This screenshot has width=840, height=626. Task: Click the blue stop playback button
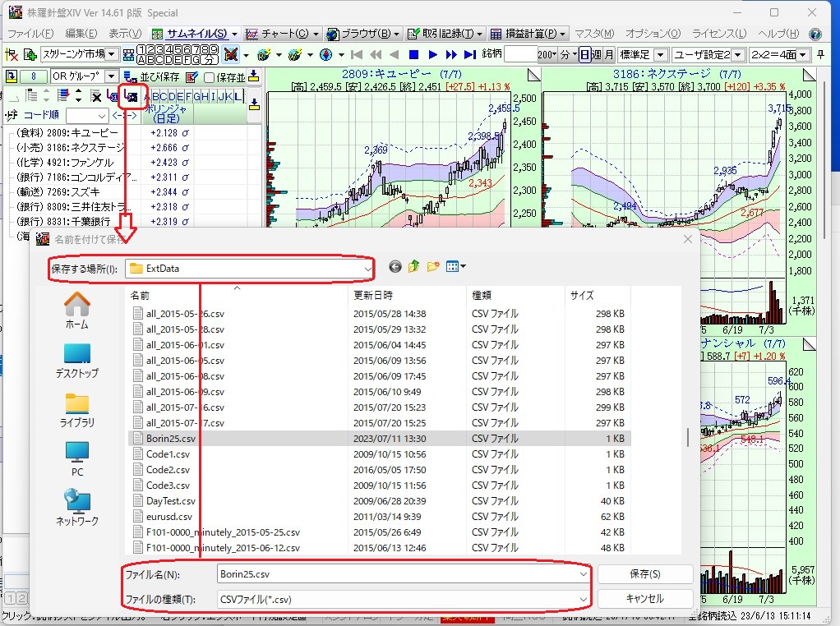[x=413, y=54]
